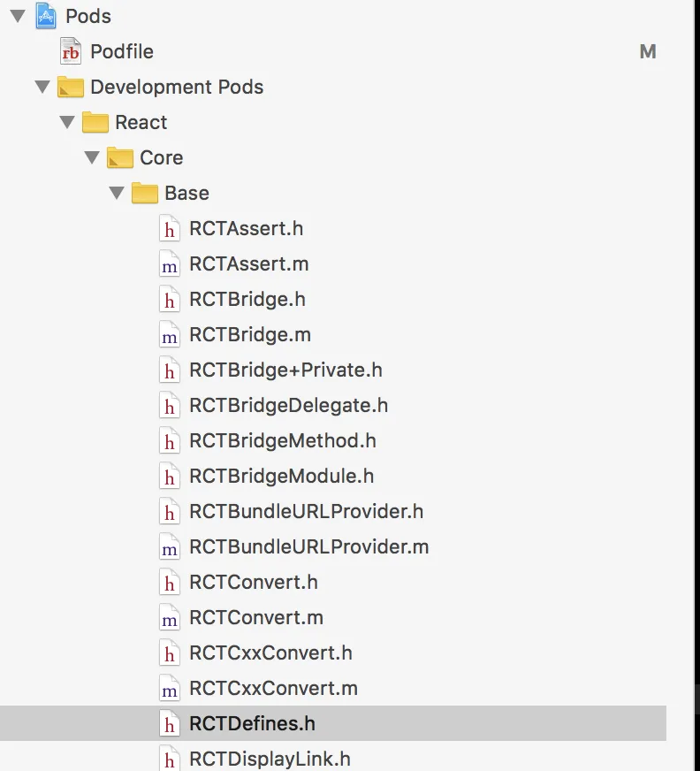Collapse the Development Pods group

[42, 87]
